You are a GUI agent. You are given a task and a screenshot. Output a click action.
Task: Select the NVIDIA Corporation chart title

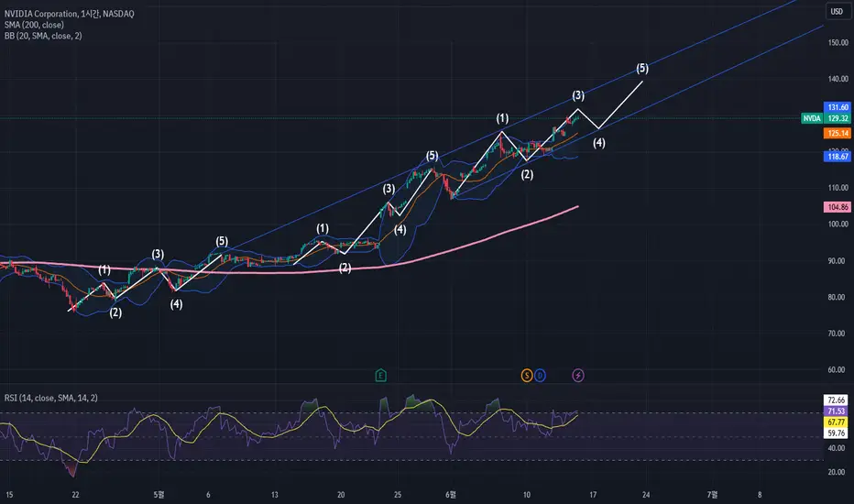(x=69, y=14)
